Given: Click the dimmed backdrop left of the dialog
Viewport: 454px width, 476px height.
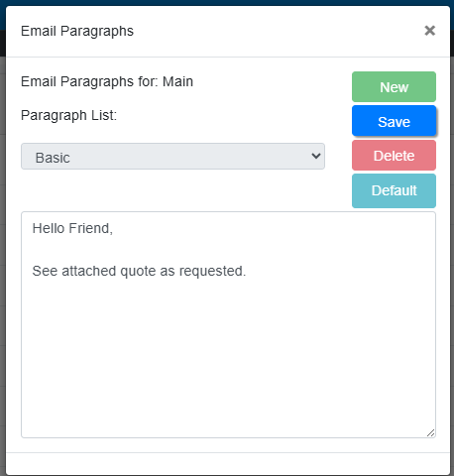Looking at the screenshot, I should coord(3,265).
